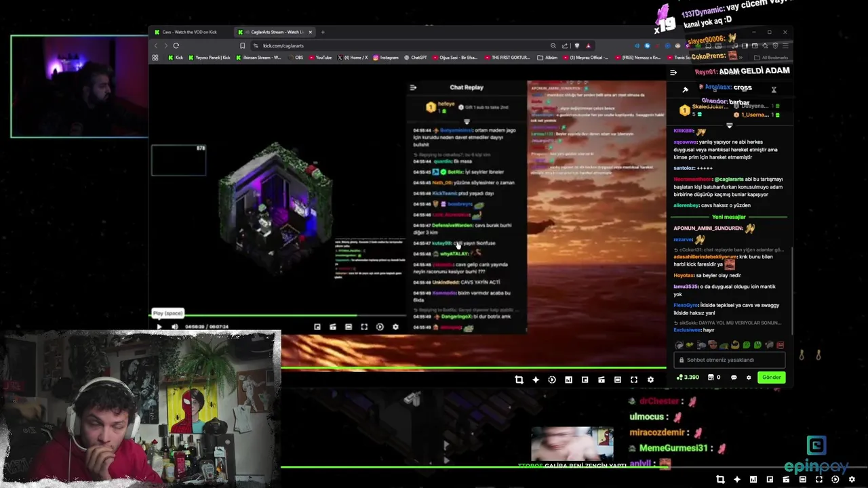The image size is (868, 488).
Task: Open the hourglass icon in chat header
Action: (x=774, y=89)
